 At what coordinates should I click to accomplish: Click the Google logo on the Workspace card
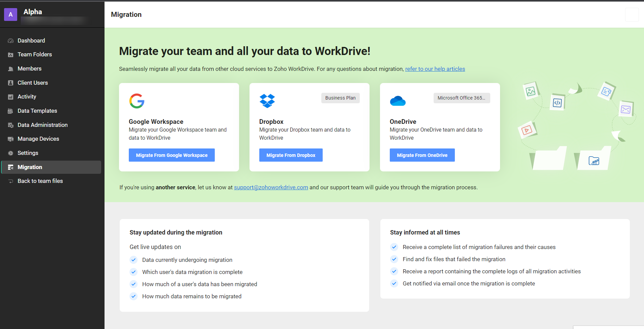pos(137,101)
